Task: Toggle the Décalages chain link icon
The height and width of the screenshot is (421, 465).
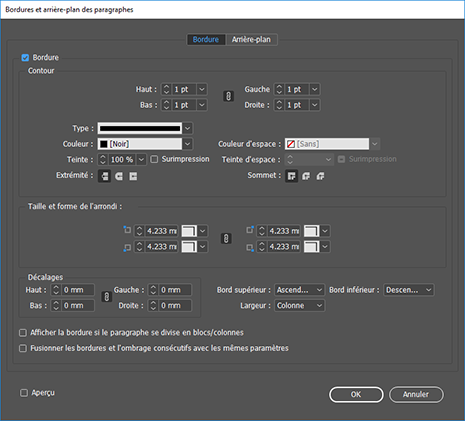Action: [x=106, y=297]
